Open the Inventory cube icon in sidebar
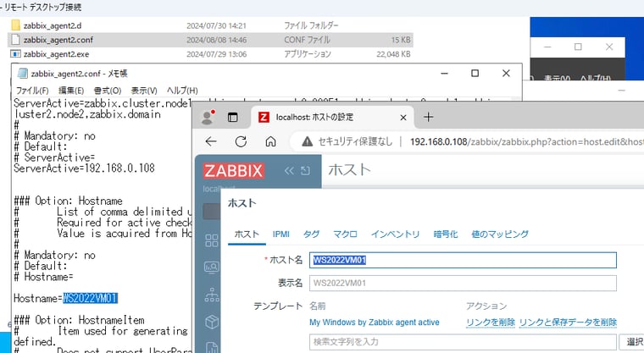 [x=212, y=322]
